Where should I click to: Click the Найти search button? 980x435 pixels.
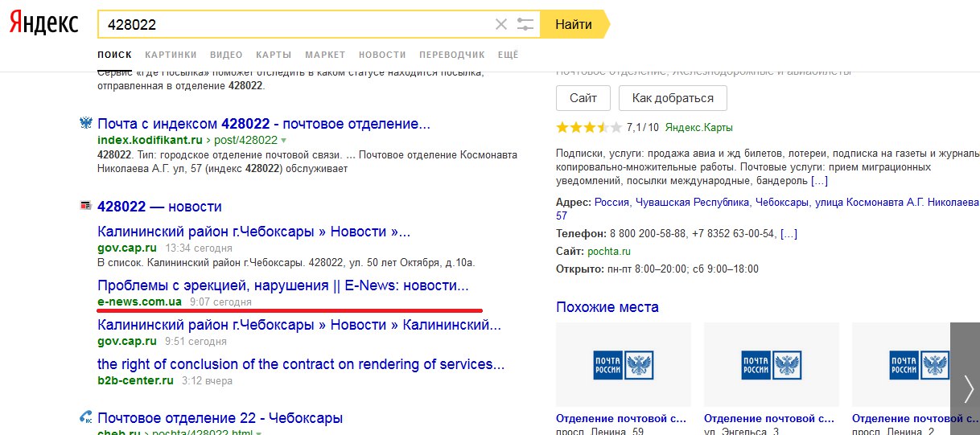click(x=574, y=24)
